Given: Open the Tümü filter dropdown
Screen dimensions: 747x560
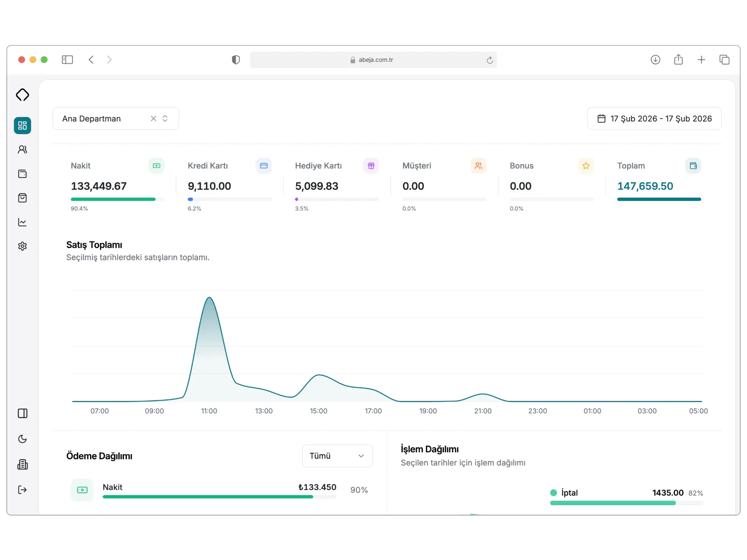Looking at the screenshot, I should click(337, 456).
